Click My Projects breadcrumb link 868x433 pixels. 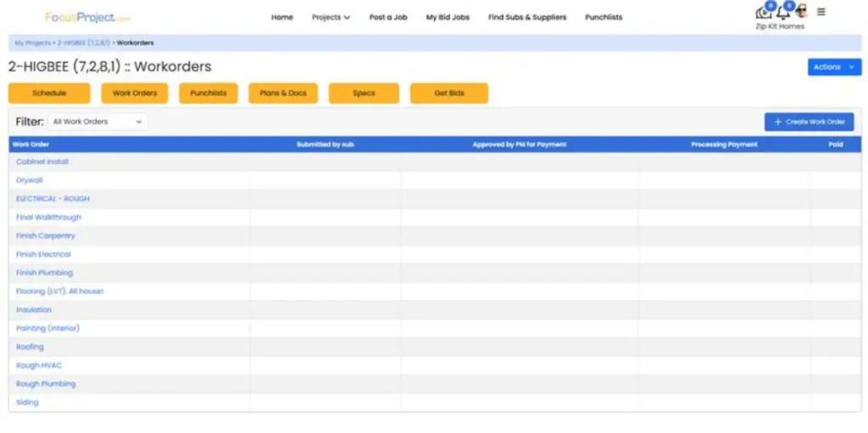pyautogui.click(x=32, y=42)
